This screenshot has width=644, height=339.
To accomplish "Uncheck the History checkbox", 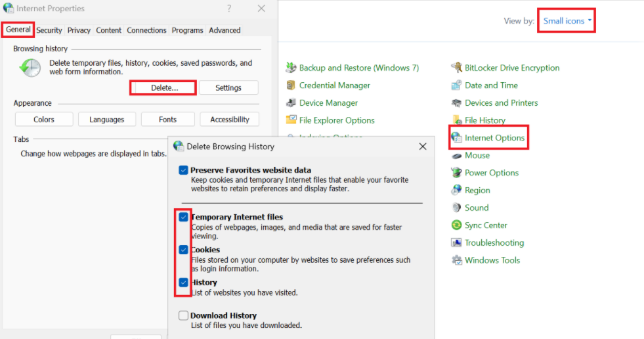I will [183, 282].
